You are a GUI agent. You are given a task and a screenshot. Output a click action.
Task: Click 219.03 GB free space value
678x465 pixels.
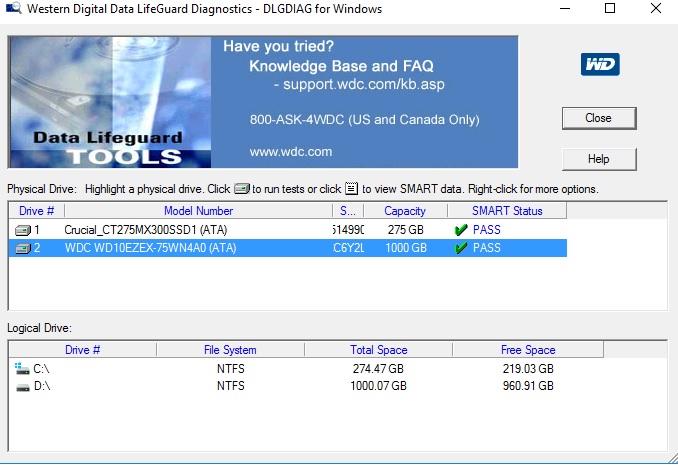(x=528, y=369)
